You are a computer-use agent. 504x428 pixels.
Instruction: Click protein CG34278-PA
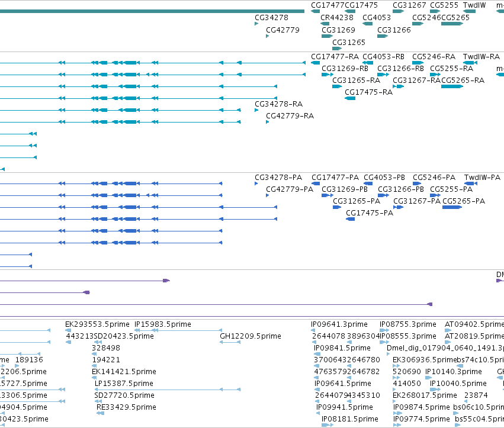point(278,178)
